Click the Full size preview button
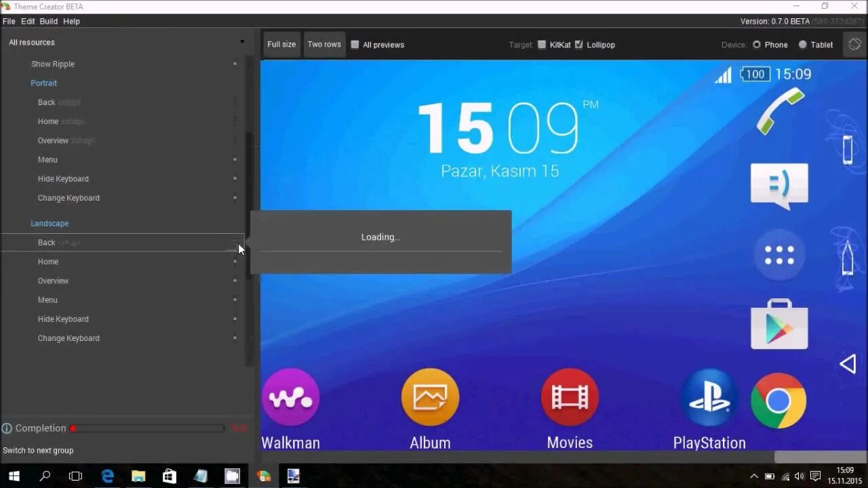 [x=281, y=44]
